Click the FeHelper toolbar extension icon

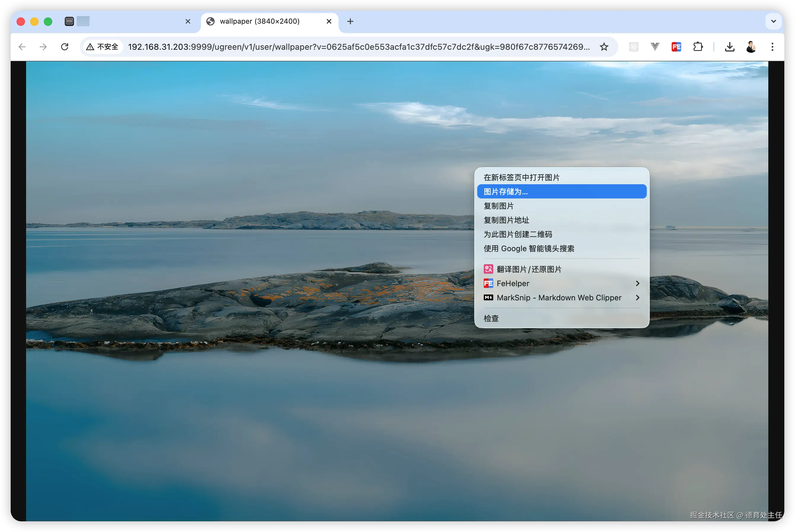pos(676,47)
